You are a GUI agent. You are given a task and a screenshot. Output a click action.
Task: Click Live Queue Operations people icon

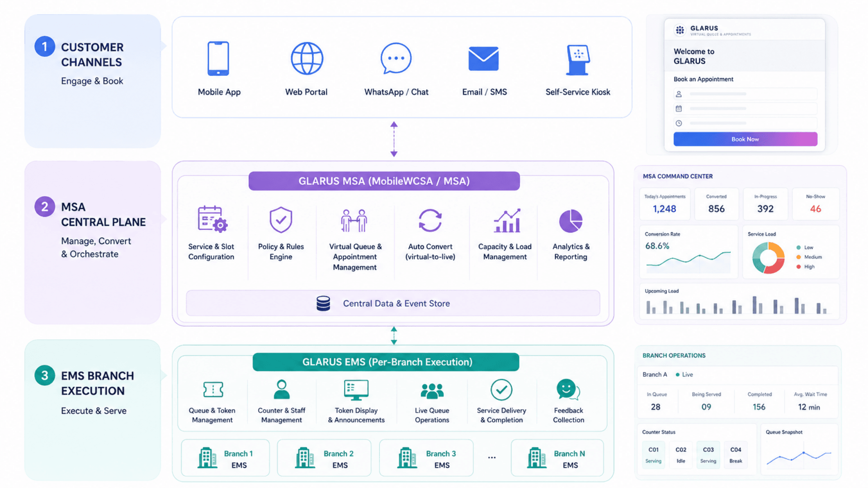[432, 391]
